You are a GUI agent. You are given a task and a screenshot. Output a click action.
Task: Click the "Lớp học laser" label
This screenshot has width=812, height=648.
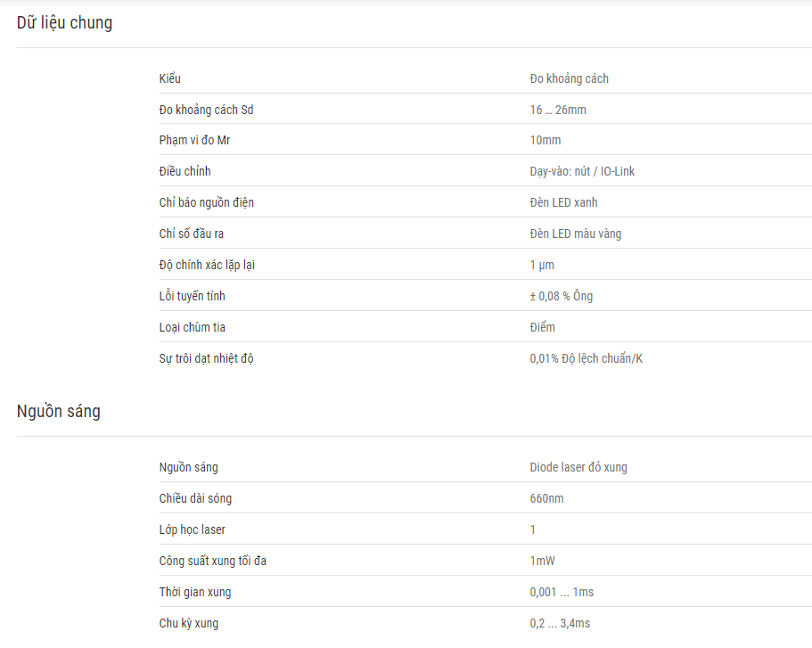click(193, 530)
